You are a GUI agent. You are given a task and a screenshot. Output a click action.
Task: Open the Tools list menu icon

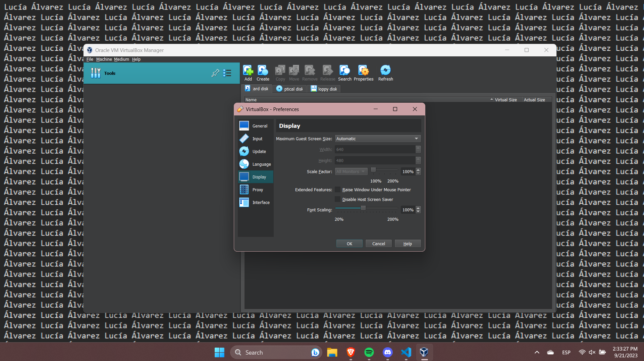pyautogui.click(x=227, y=73)
